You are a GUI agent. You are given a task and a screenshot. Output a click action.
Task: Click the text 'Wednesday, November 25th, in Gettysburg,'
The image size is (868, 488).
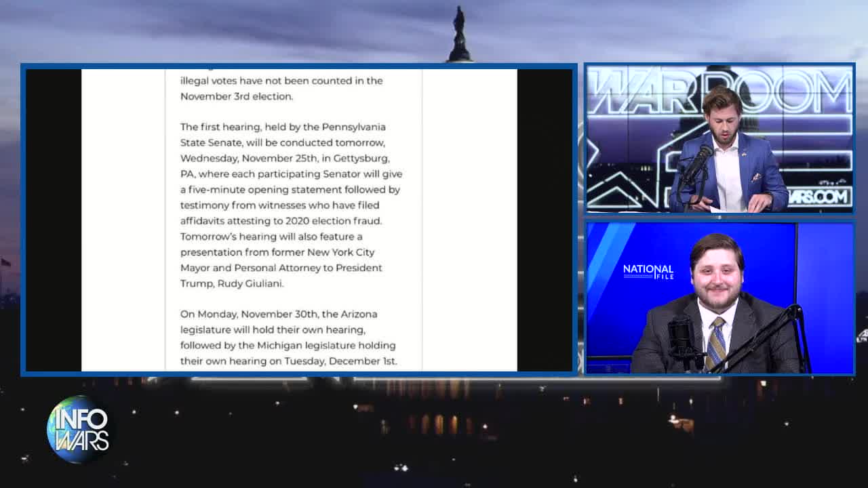pos(285,159)
